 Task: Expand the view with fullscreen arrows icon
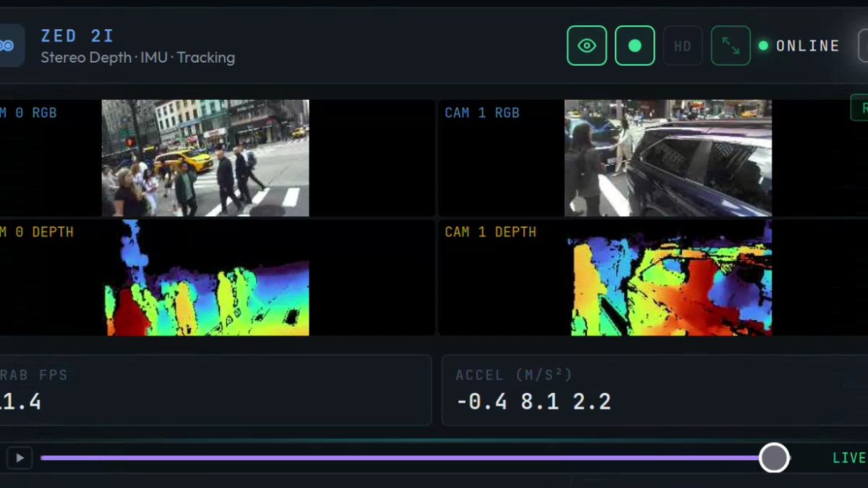coord(731,46)
